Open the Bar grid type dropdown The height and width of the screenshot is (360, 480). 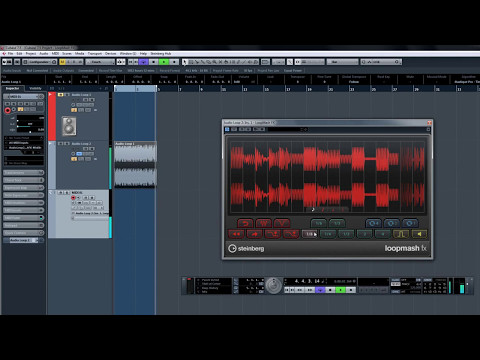coord(342,62)
